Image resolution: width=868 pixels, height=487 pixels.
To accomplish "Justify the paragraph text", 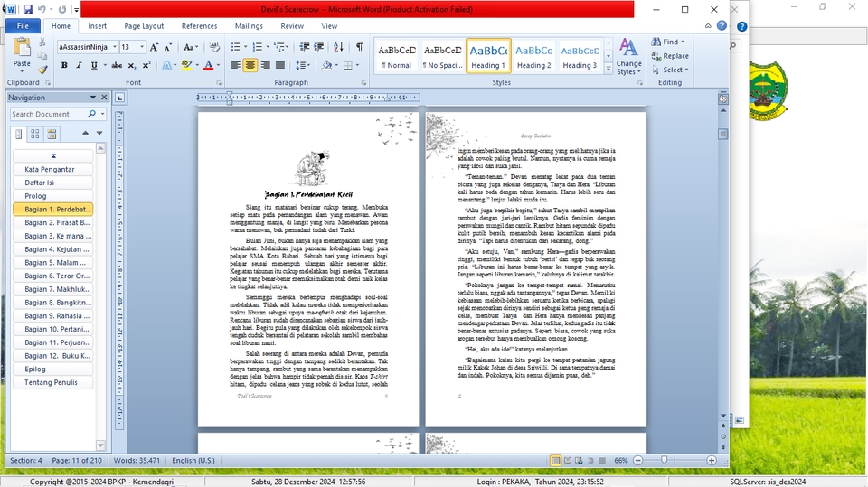I will [280, 65].
